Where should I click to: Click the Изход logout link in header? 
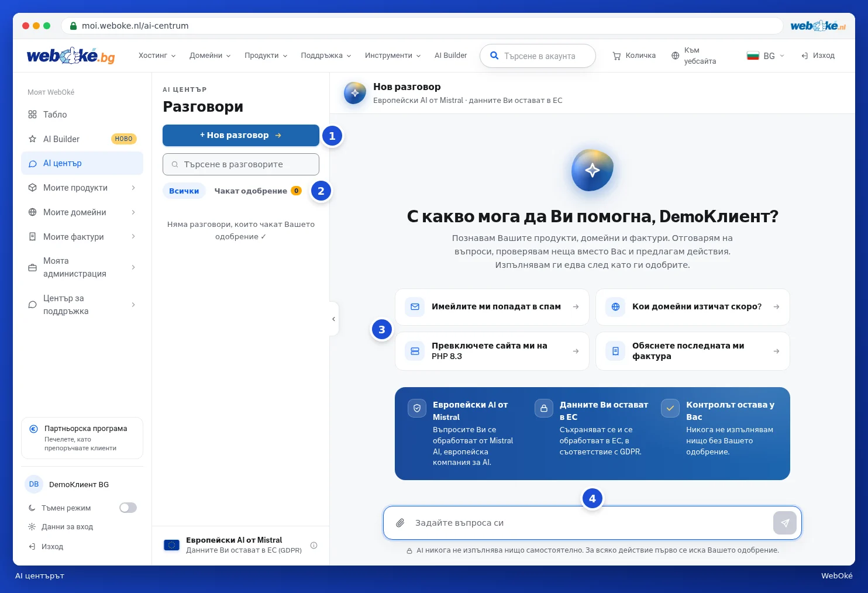(x=818, y=56)
